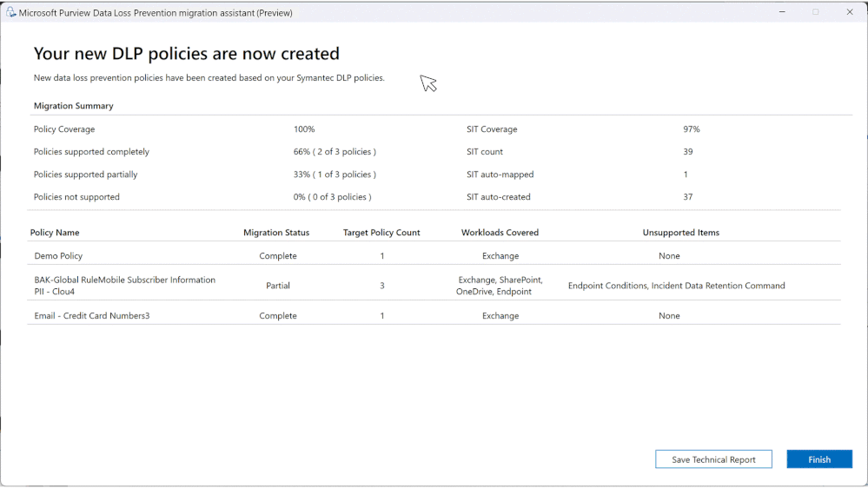Click target policy count 3
This screenshot has height=488, width=868.
382,286
